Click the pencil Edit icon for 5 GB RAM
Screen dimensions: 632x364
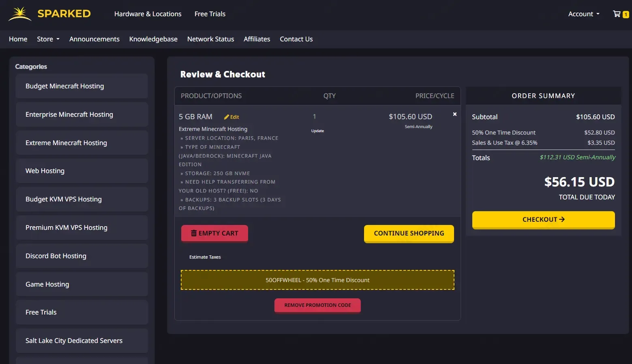tap(231, 117)
